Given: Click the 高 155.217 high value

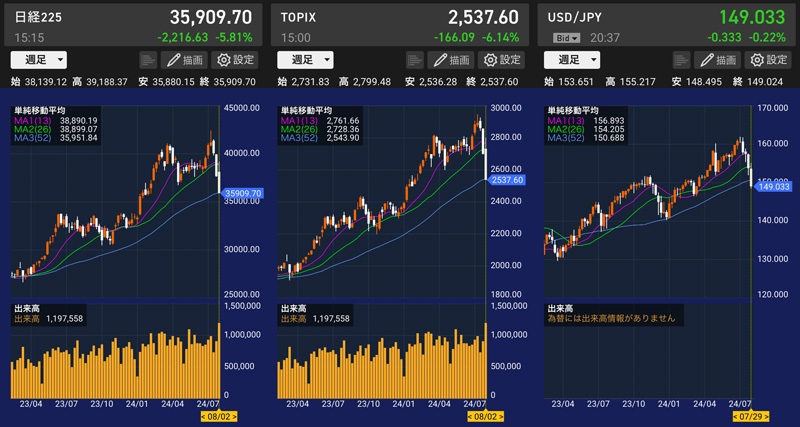Looking at the screenshot, I should tap(631, 82).
